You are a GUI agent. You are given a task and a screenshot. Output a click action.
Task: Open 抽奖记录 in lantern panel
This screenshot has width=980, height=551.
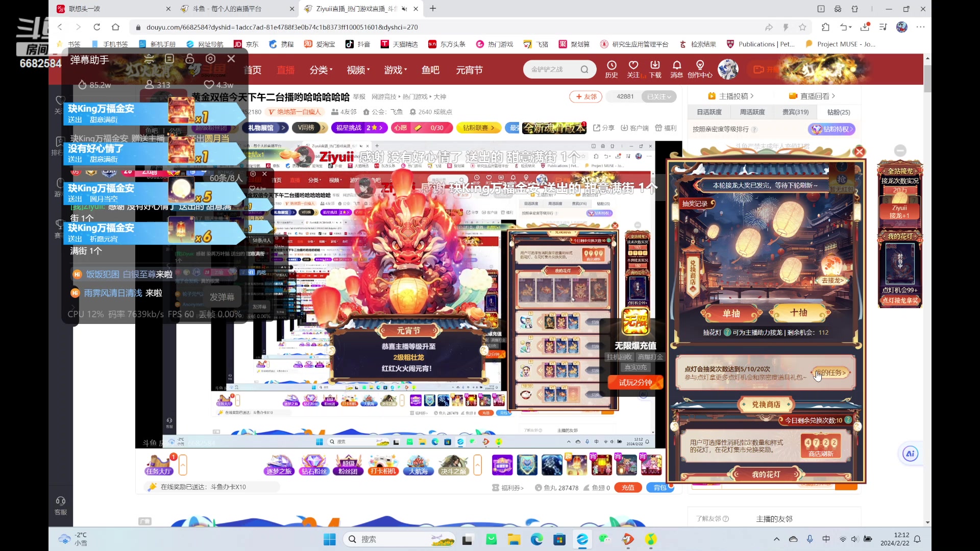[x=696, y=204]
